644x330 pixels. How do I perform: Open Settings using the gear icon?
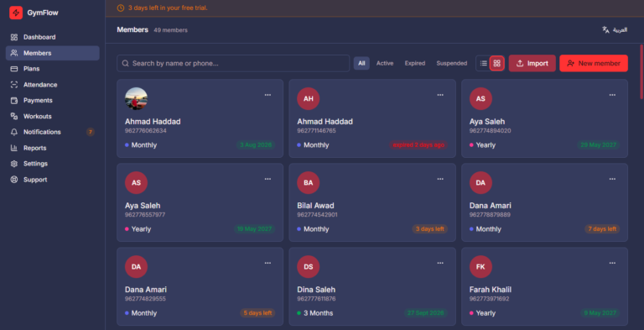point(14,164)
